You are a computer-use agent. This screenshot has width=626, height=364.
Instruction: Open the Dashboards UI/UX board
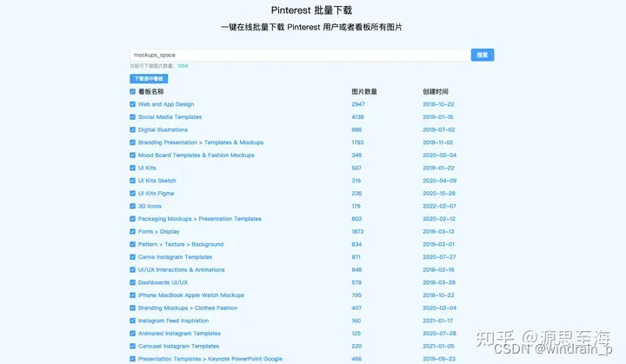tap(163, 282)
